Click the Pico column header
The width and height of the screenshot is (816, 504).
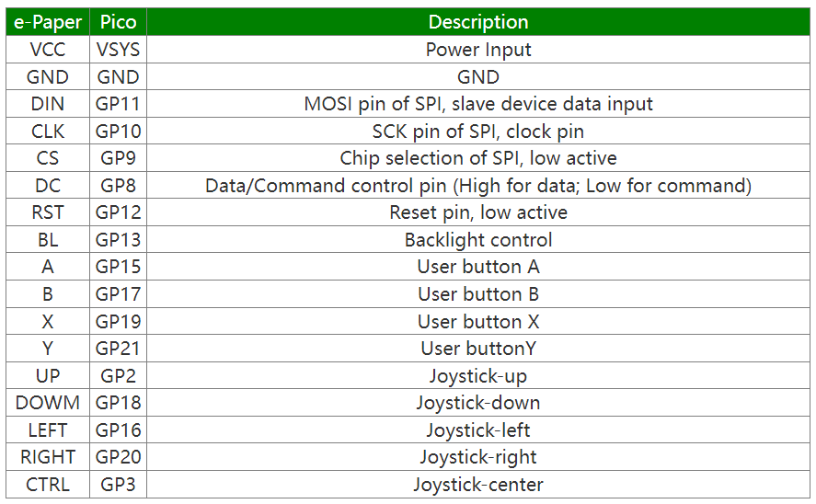[118, 22]
